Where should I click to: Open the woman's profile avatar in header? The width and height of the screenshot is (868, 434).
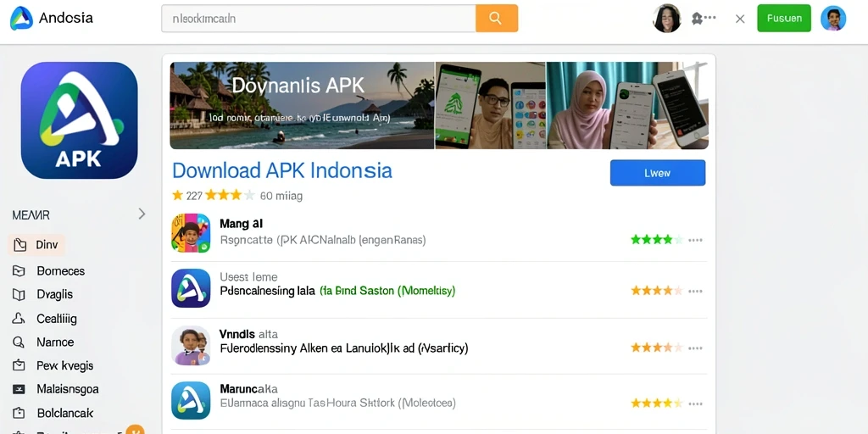667,19
